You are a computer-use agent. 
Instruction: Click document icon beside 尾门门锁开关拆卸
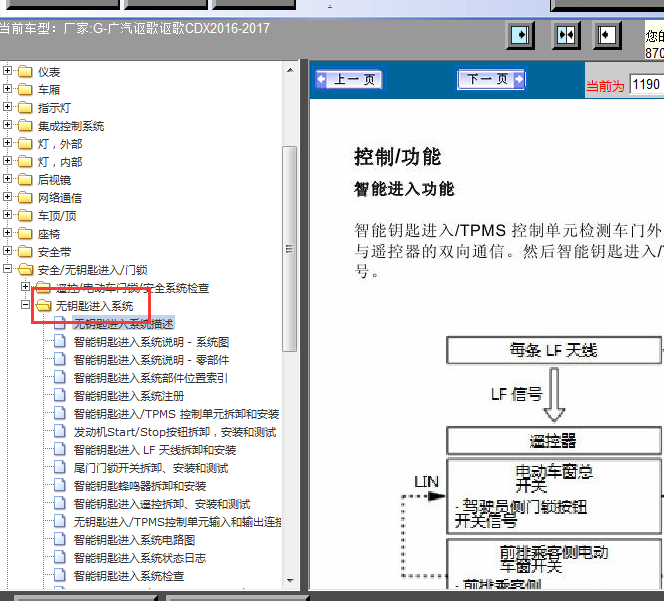pyautogui.click(x=60, y=467)
